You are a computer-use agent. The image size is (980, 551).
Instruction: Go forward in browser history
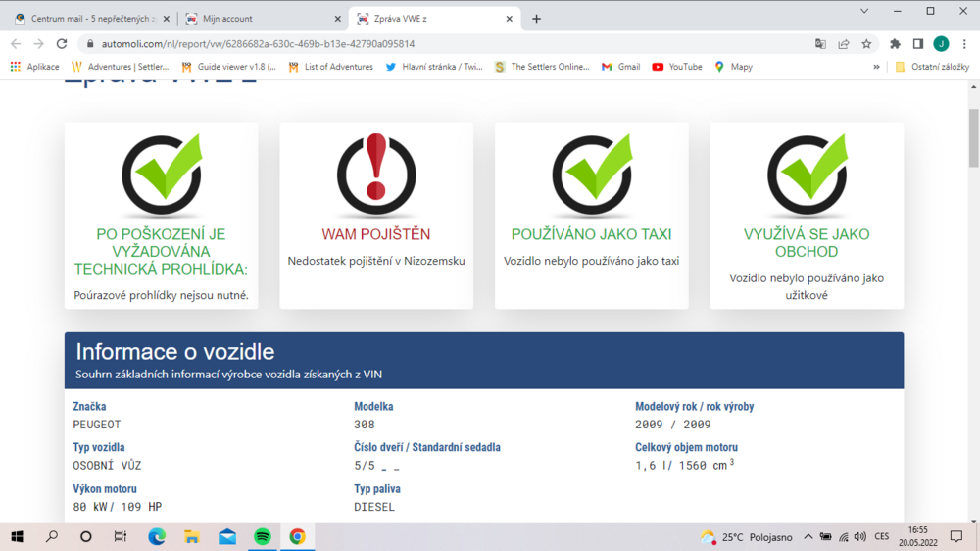tap(39, 44)
